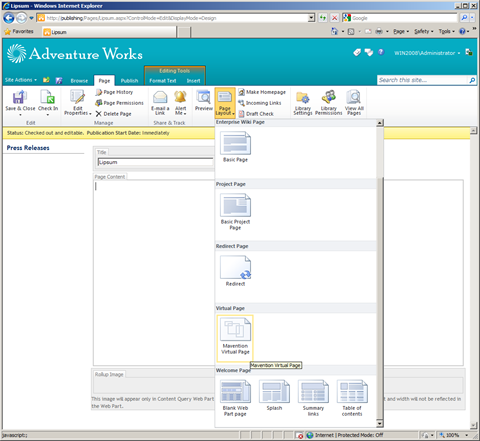The image size is (480, 441).
Task: Open the IE Page menu
Action: pyautogui.click(x=401, y=31)
